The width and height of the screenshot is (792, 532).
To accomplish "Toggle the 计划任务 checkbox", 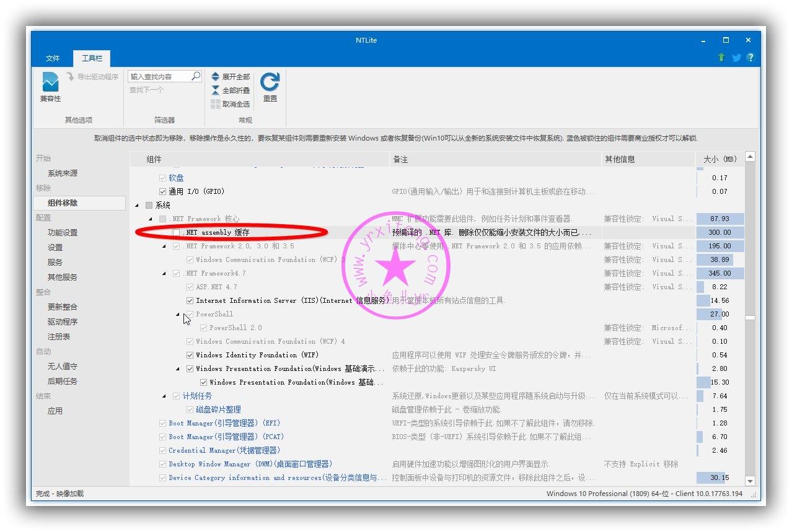I will click(177, 396).
